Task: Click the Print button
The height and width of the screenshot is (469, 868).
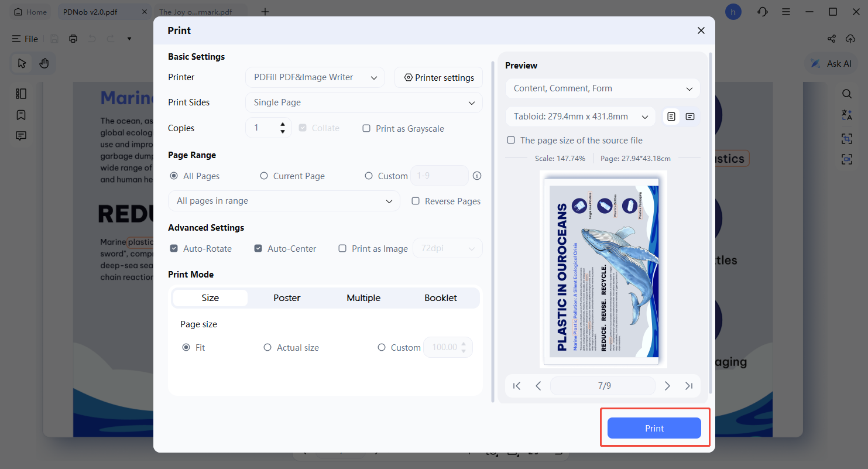Action: click(x=654, y=428)
